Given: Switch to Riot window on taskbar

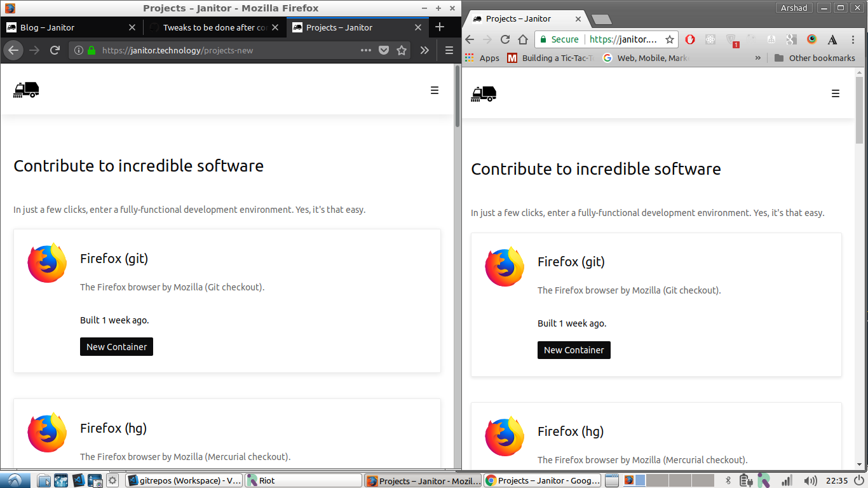Looking at the screenshot, I should (303, 480).
